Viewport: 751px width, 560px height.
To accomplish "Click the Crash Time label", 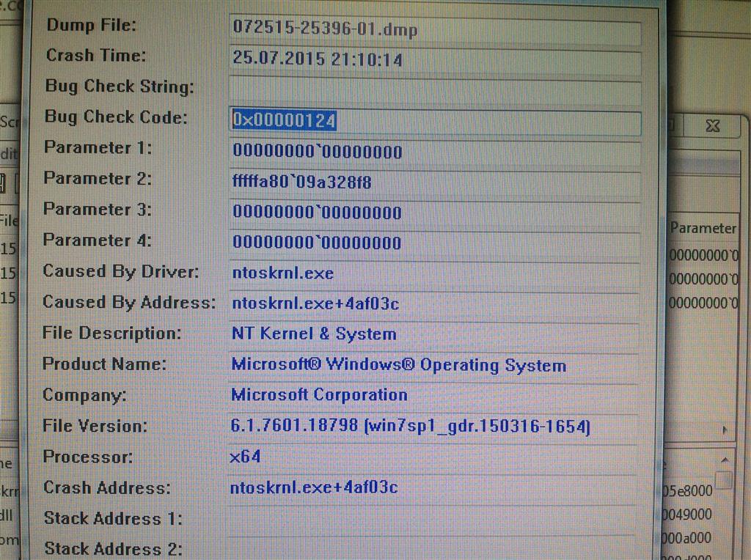I will (96, 56).
